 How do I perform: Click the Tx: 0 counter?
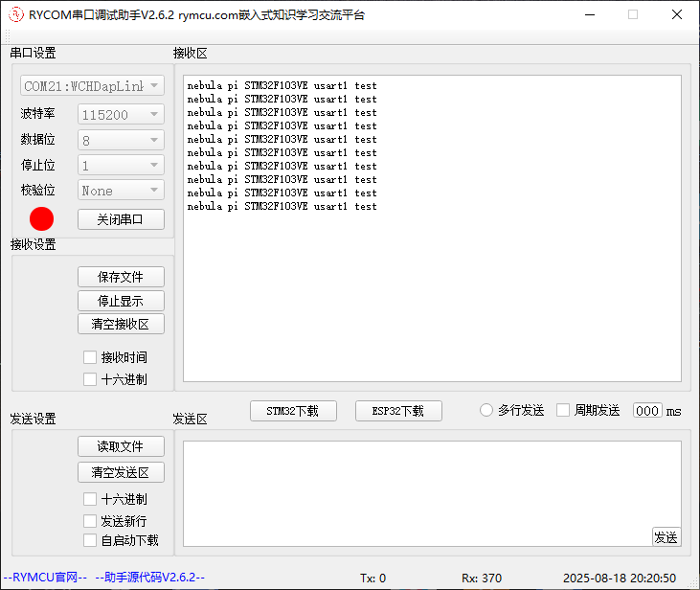click(373, 578)
